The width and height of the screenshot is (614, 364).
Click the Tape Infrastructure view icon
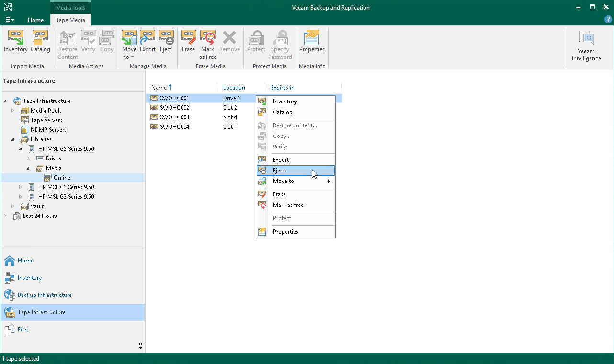coord(10,312)
